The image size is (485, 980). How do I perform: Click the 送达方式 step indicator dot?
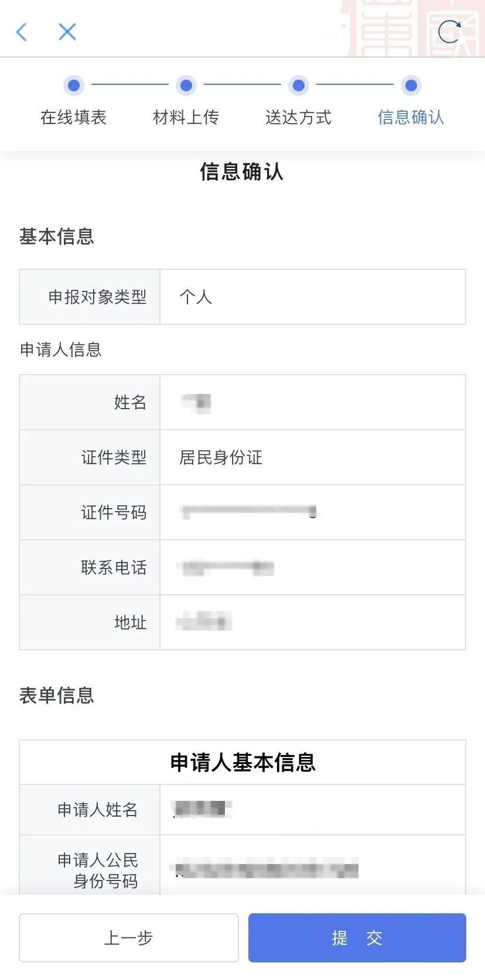pos(298,85)
